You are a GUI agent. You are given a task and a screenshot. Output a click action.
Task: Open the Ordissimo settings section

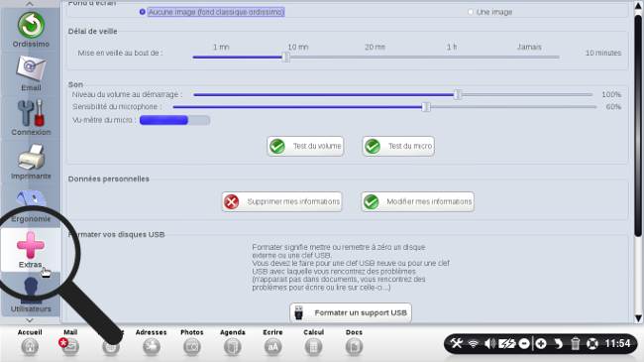click(31, 30)
